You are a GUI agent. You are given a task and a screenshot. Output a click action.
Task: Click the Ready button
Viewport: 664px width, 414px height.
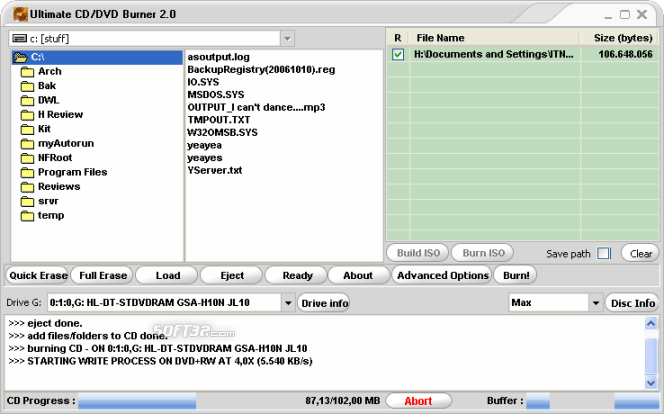[x=297, y=276]
